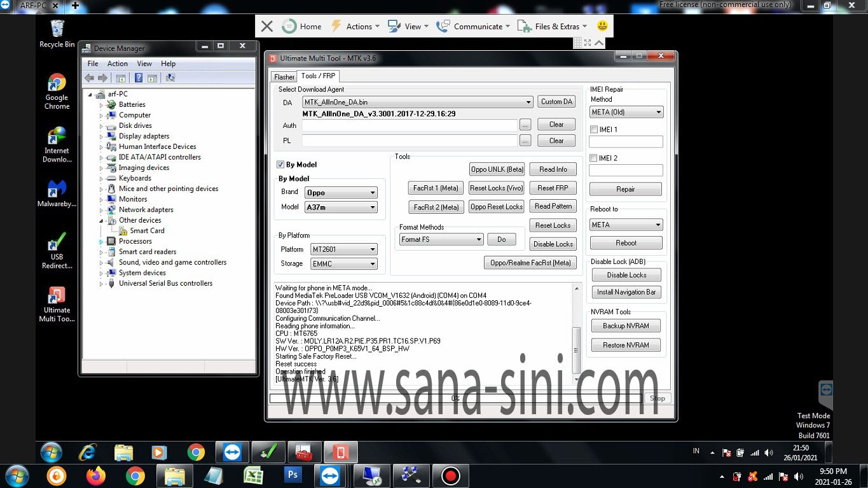Select the USB Redirector desktop shortcut
The height and width of the screenshot is (488, 868).
coord(57,251)
